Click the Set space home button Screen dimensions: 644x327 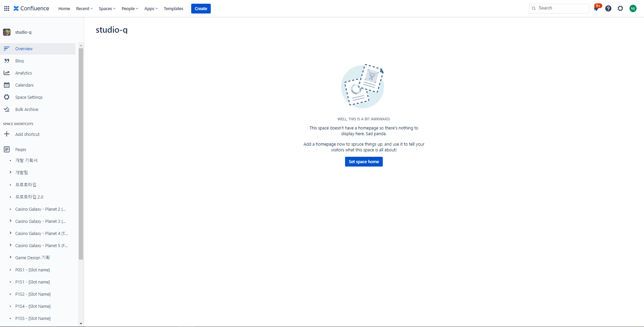(364, 162)
